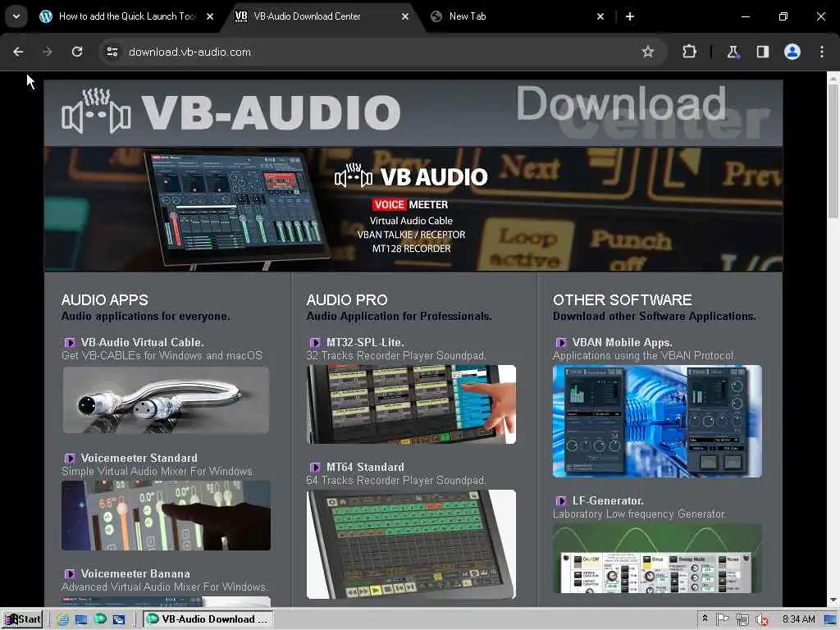The height and width of the screenshot is (630, 840).
Task: Open site information icon in address bar
Action: pos(112,52)
